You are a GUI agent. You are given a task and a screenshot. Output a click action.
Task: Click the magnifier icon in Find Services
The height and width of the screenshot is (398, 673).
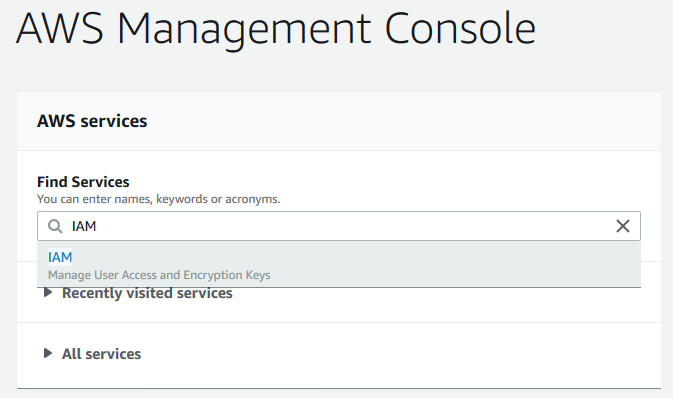(55, 226)
